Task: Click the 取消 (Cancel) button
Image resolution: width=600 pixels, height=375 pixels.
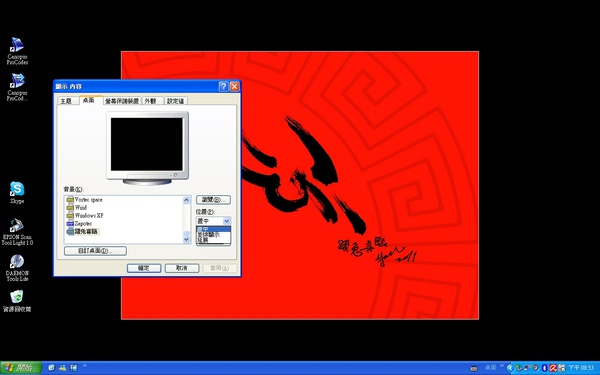Action: click(x=182, y=268)
